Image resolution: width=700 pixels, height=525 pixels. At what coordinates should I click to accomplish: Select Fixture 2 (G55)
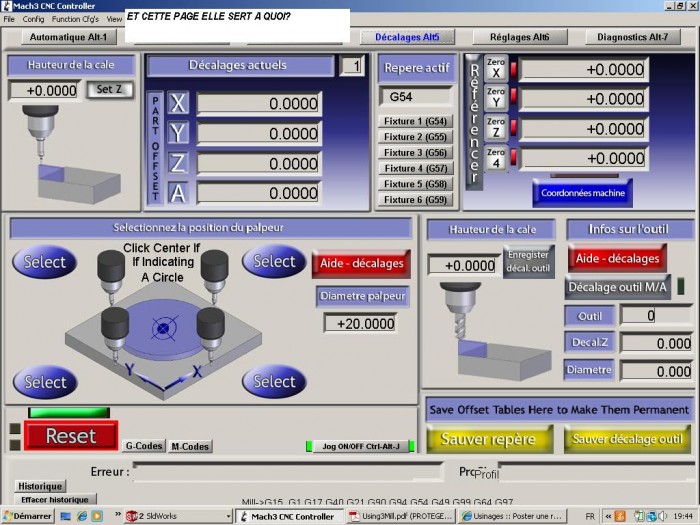click(x=415, y=137)
